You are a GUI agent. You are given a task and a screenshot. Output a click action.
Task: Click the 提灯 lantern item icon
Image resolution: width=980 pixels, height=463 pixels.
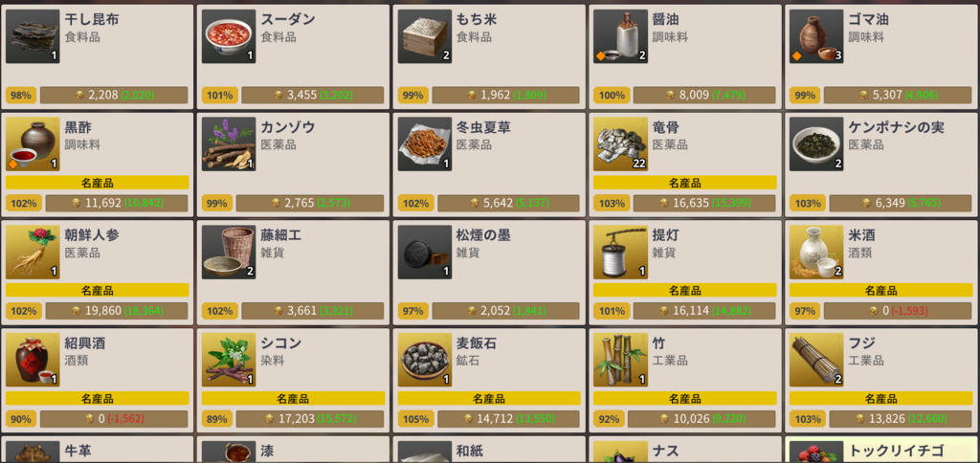(620, 253)
